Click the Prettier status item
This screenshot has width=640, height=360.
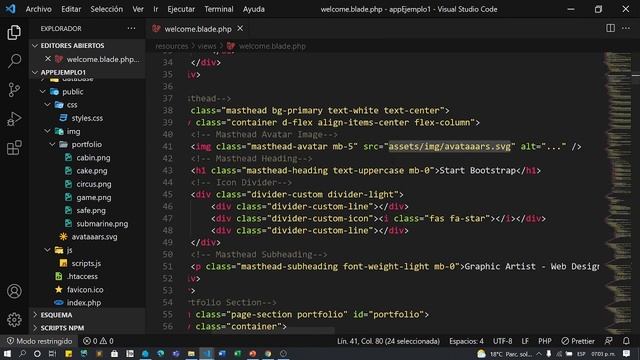pos(578,341)
